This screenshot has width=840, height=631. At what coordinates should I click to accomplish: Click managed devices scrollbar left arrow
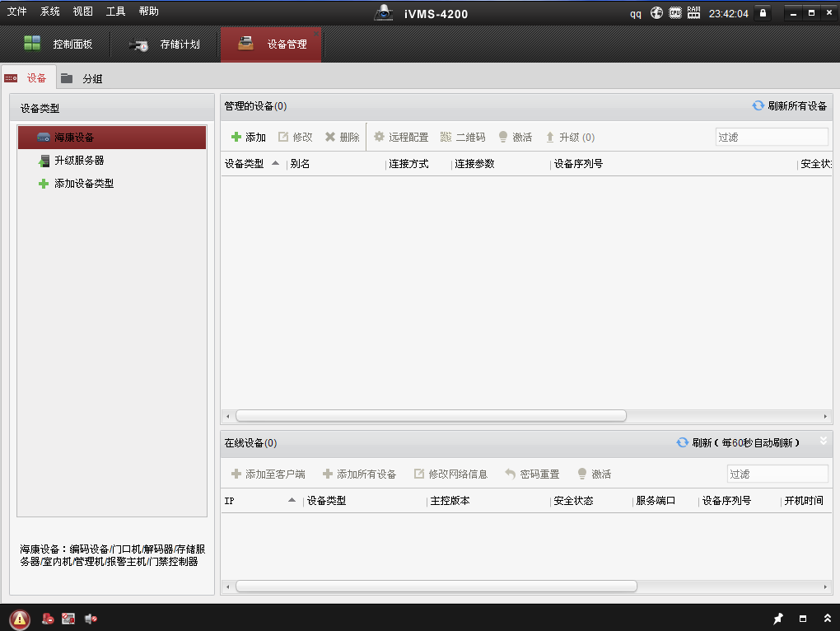(x=227, y=416)
